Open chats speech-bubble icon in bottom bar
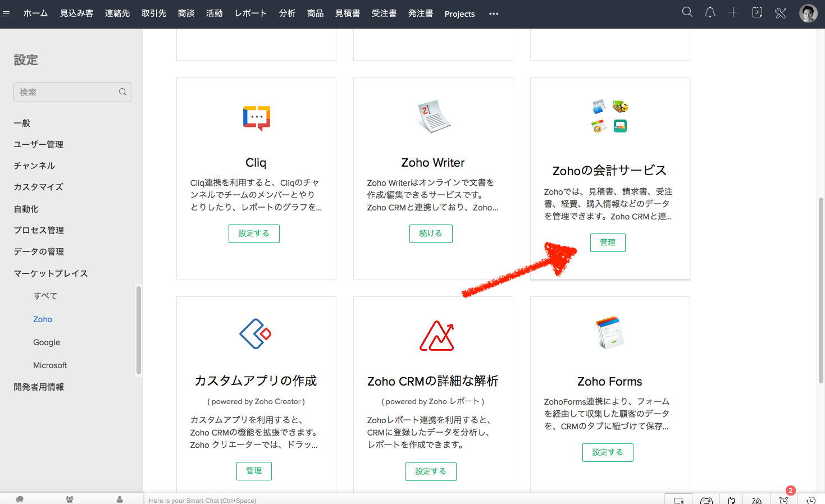The image size is (825, 504). 20,500
